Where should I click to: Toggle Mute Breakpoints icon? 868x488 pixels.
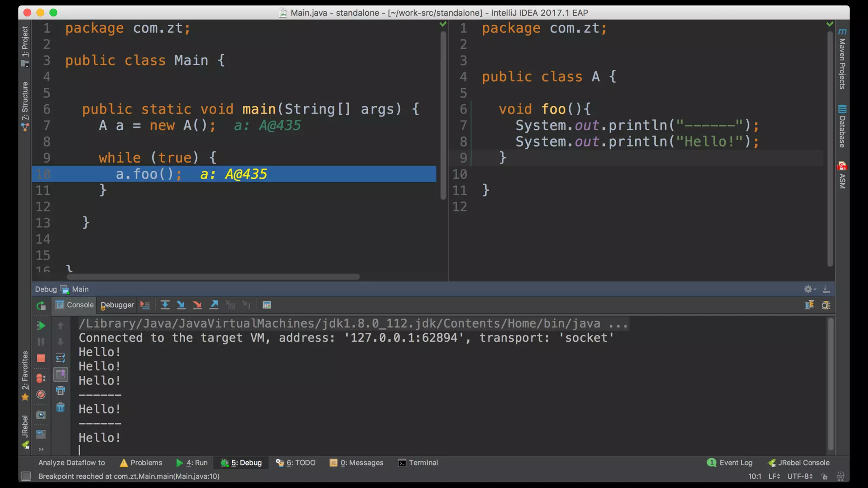41,394
